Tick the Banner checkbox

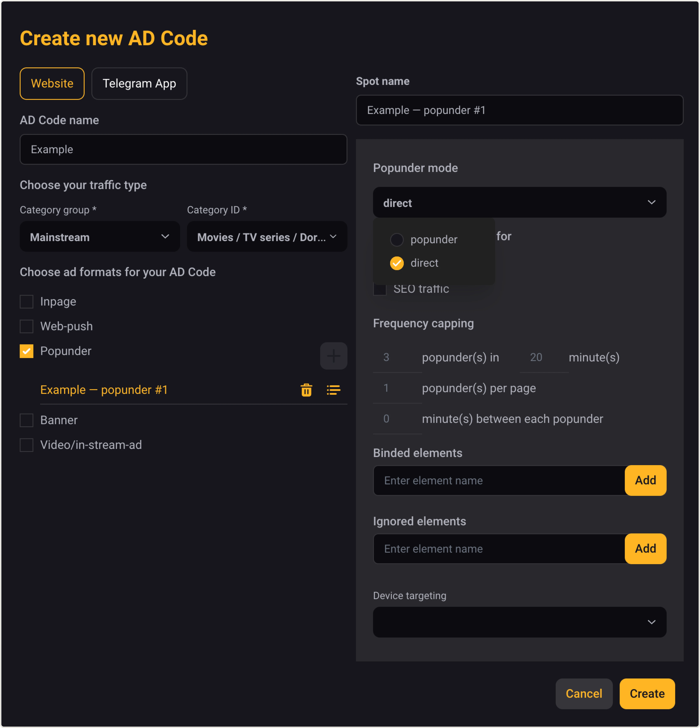(26, 420)
